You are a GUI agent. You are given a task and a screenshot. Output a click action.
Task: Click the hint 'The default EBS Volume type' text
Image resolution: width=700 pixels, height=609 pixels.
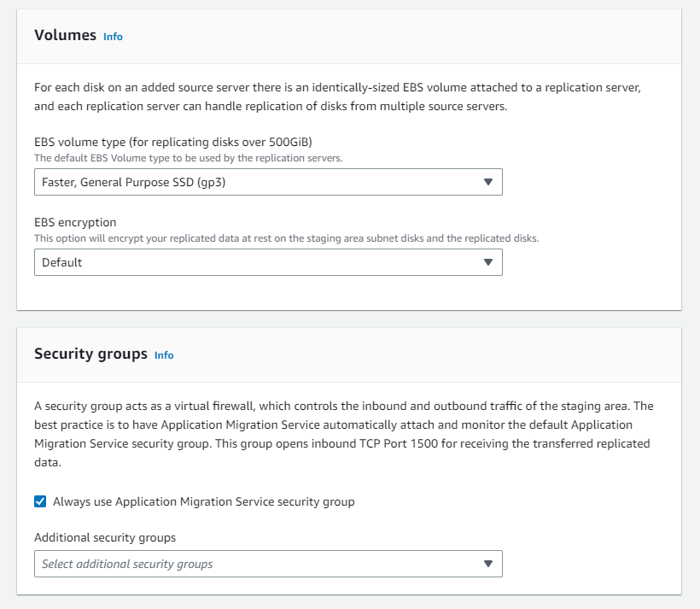click(189, 158)
